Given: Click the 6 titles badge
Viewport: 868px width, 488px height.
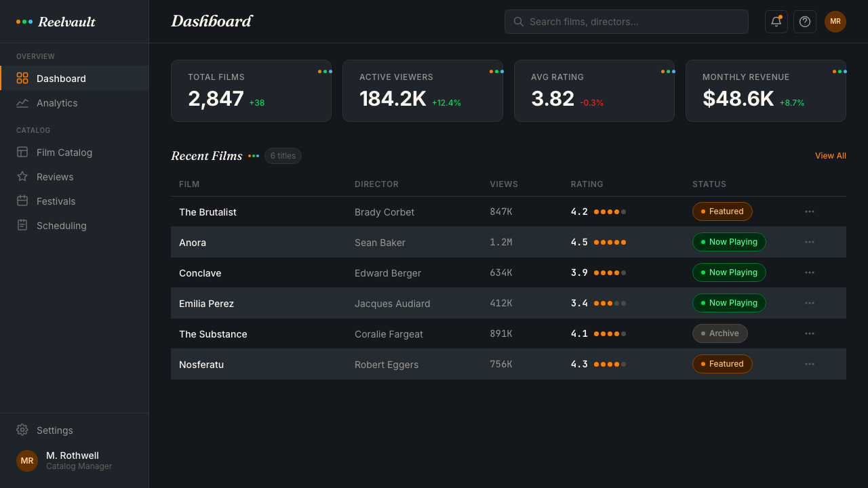Looking at the screenshot, I should tap(283, 156).
